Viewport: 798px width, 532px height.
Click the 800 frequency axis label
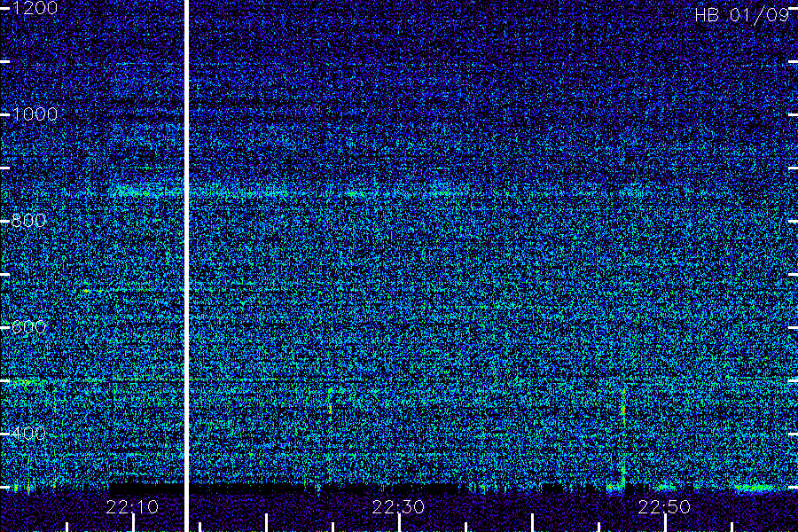(28, 221)
